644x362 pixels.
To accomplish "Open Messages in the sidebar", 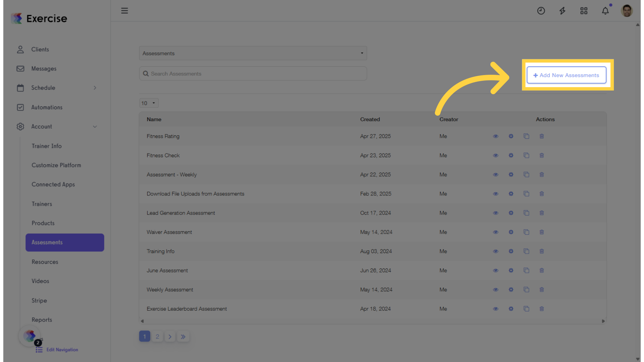I will 44,68.
